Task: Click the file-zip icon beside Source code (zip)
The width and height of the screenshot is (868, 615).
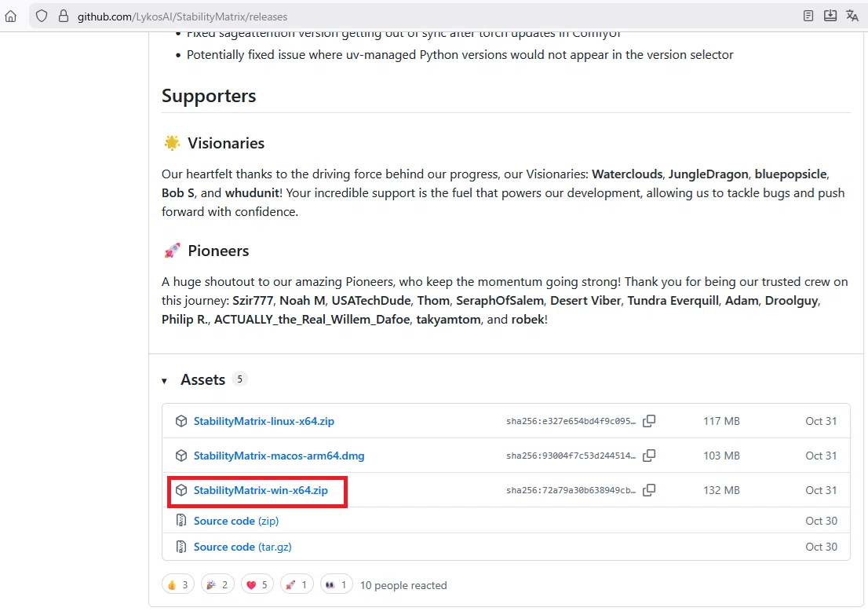Action: pos(181,520)
